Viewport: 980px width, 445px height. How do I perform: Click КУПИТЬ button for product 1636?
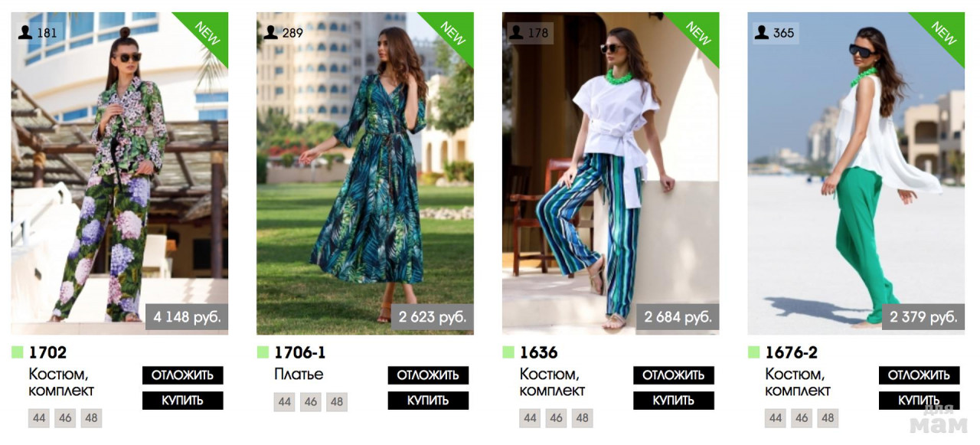(x=674, y=401)
